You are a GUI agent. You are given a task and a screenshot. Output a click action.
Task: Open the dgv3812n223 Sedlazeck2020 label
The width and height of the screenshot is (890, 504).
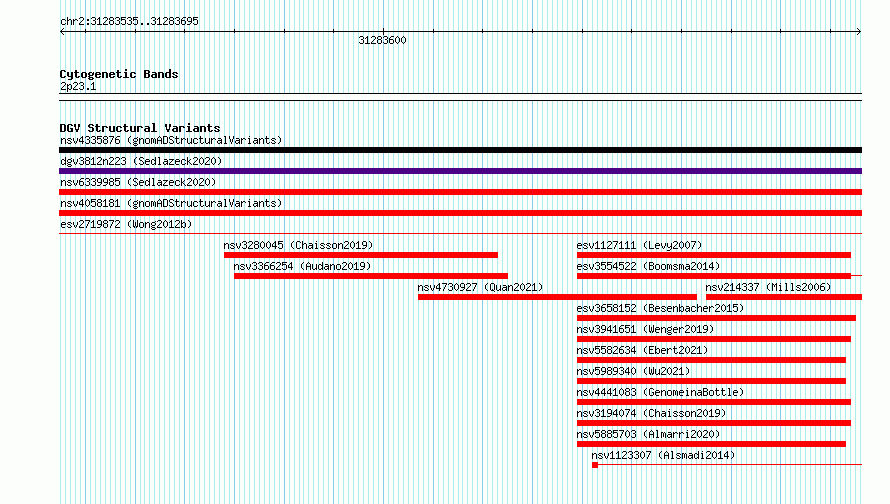click(141, 161)
